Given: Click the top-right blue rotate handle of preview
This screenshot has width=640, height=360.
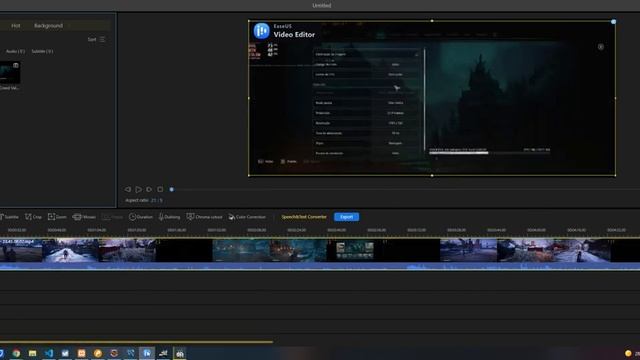Looking at the screenshot, I should point(613,22).
